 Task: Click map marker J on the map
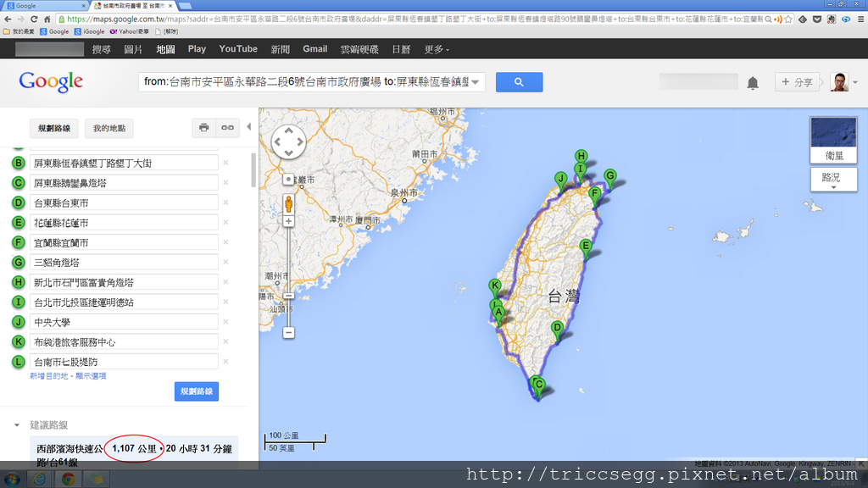(x=561, y=181)
